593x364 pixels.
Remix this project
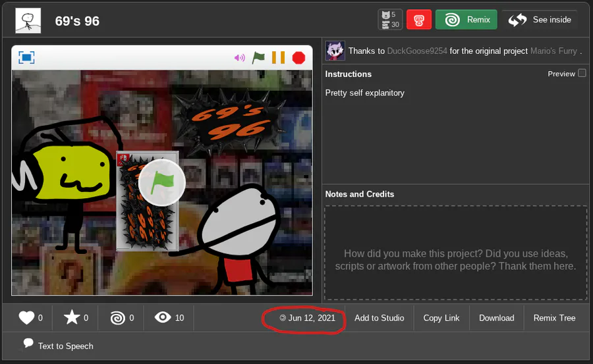(x=466, y=20)
